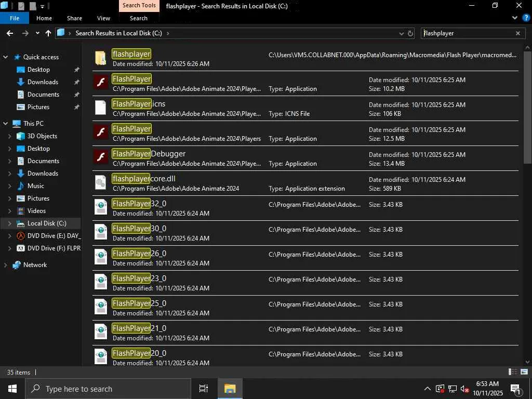Select the FlashPlayer.icns file icon

click(100, 108)
